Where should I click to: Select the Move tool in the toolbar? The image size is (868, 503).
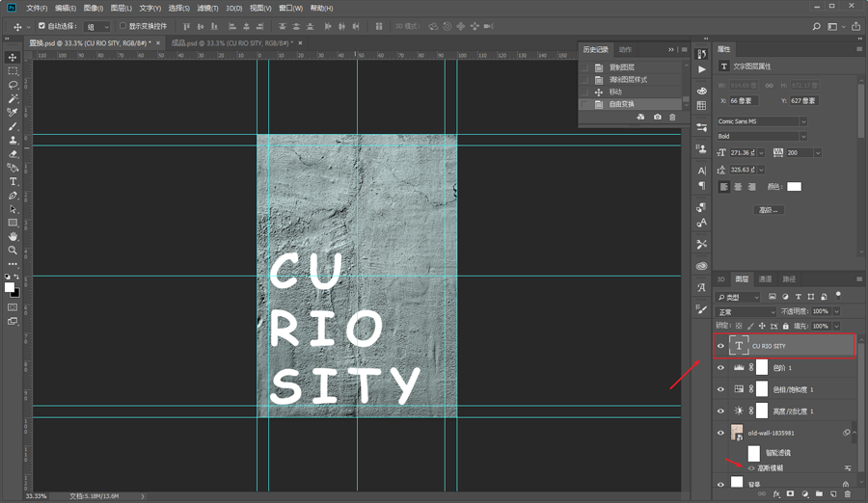pyautogui.click(x=13, y=58)
